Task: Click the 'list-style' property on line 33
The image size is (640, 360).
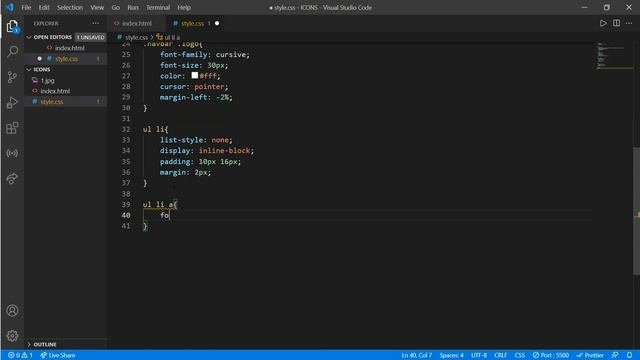Action: (182, 140)
